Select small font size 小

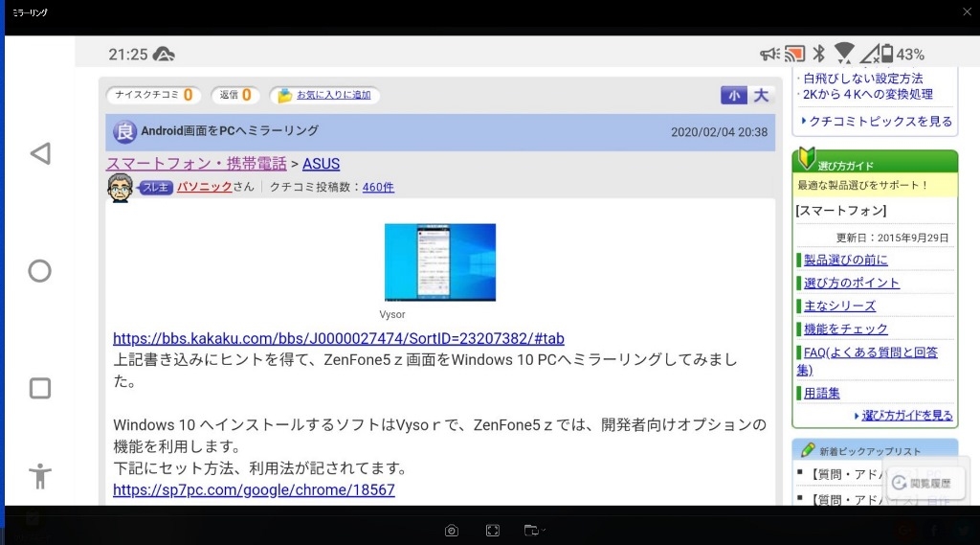coord(734,95)
